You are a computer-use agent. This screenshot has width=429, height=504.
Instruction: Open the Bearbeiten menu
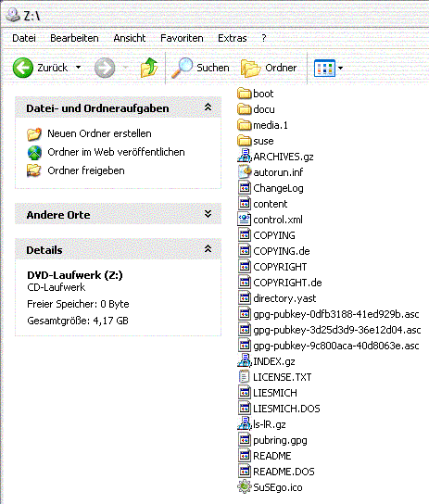click(74, 38)
